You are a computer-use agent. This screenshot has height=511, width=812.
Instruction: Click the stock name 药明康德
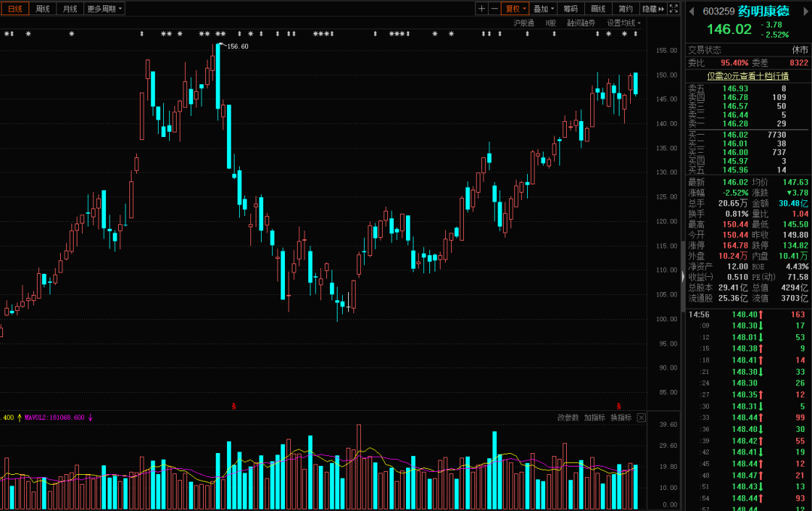(763, 11)
